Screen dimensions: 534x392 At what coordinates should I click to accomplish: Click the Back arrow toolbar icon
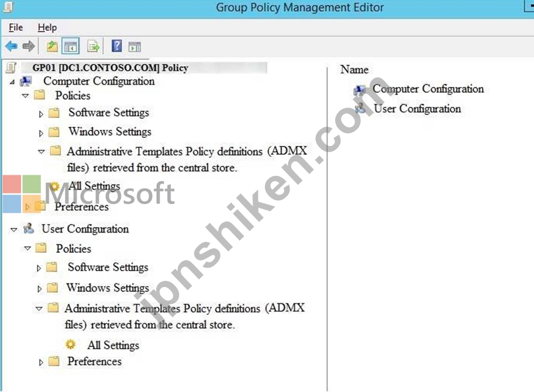pos(11,46)
